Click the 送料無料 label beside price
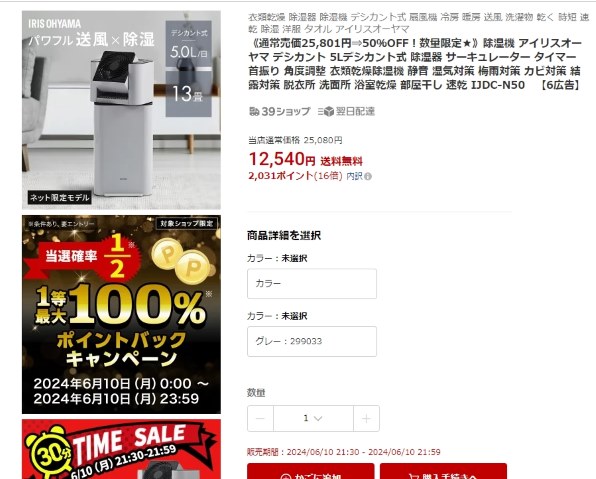The image size is (596, 479). [x=341, y=161]
